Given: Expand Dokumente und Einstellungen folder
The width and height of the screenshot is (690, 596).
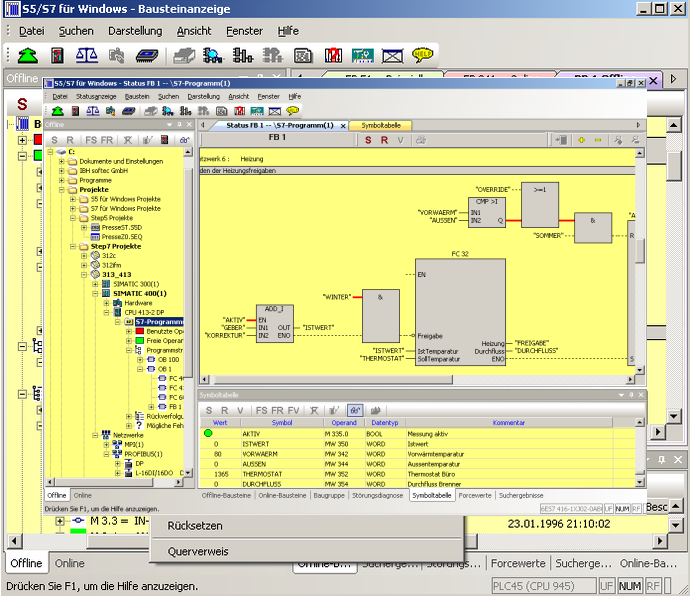Looking at the screenshot, I should 62,161.
